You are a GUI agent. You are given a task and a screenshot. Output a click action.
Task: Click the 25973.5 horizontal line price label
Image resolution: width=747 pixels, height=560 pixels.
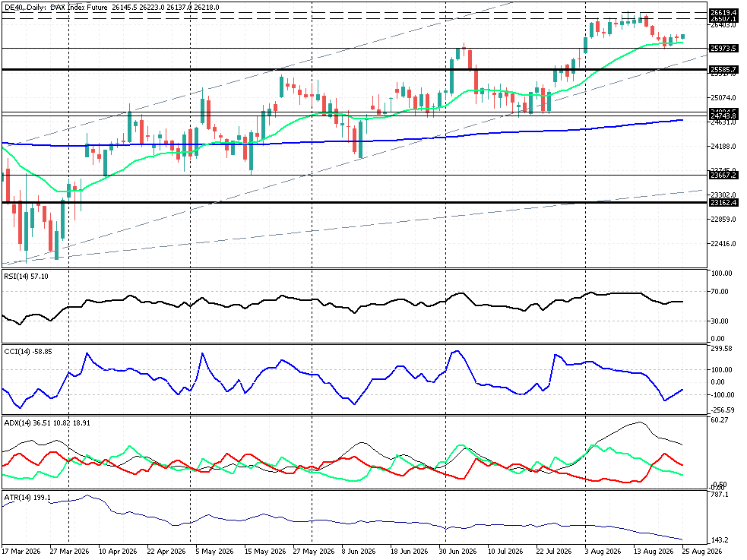[x=723, y=48]
